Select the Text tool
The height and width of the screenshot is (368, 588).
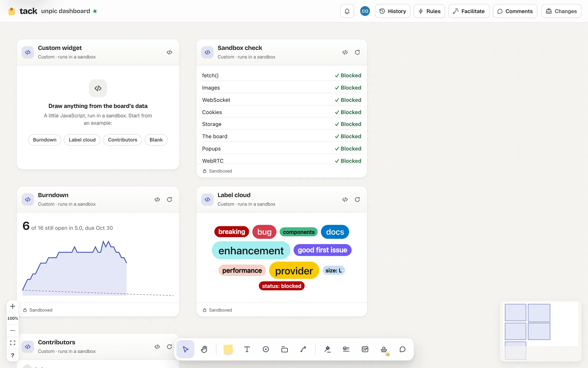[247, 349]
